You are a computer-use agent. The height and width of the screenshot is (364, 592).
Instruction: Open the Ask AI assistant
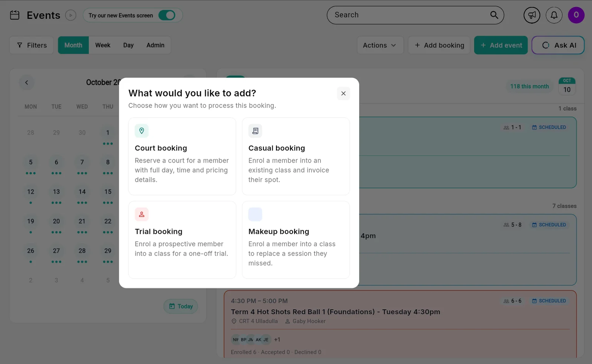(x=558, y=45)
